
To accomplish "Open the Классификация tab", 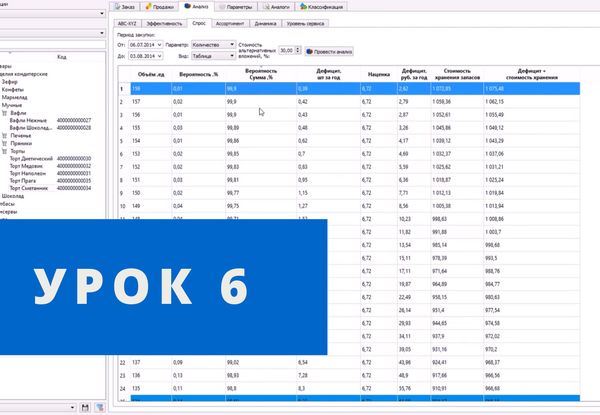I will tap(321, 7).
